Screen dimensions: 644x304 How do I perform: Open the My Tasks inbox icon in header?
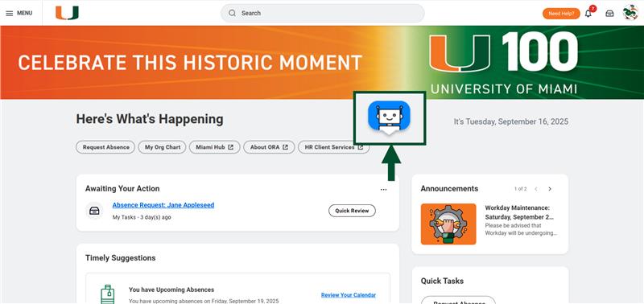coord(609,14)
